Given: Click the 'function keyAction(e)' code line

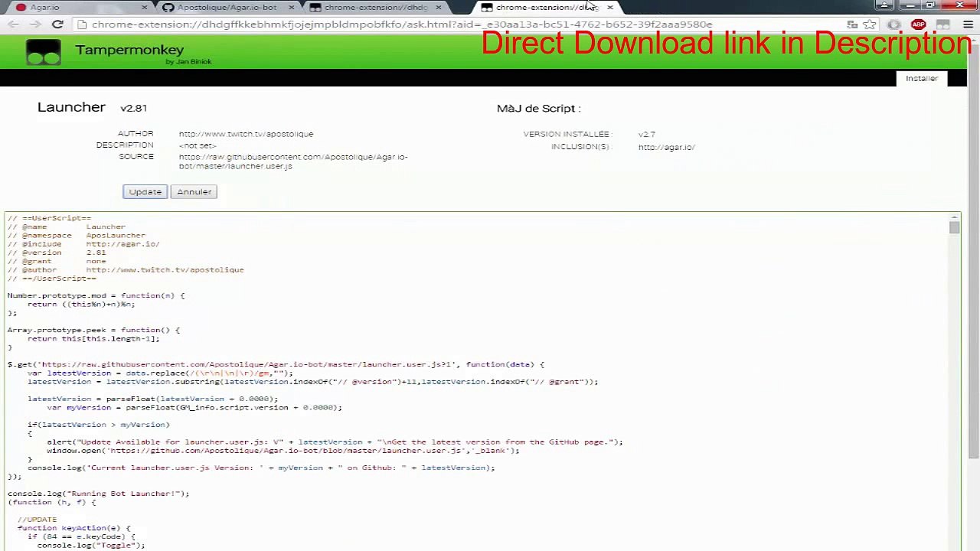Looking at the screenshot, I should coord(73,528).
